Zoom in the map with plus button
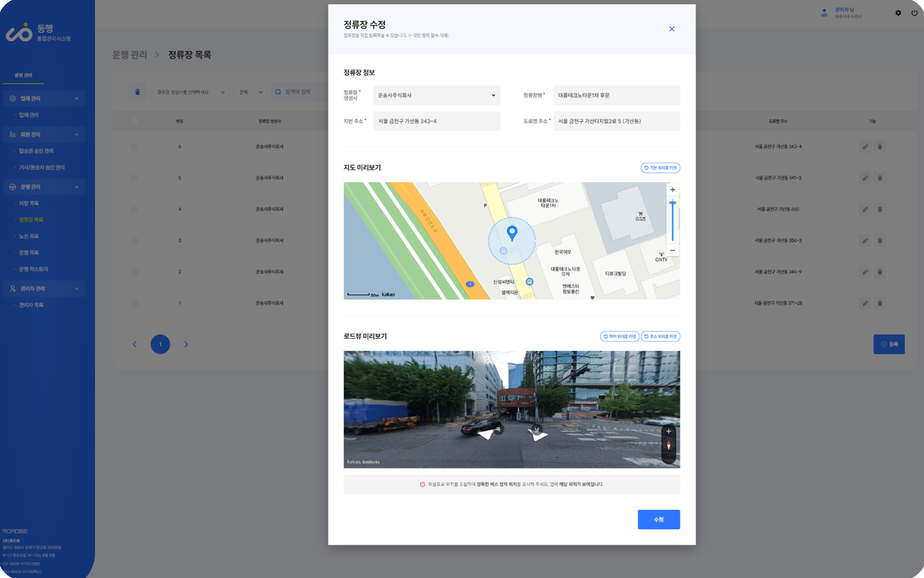The image size is (924, 578). point(672,189)
